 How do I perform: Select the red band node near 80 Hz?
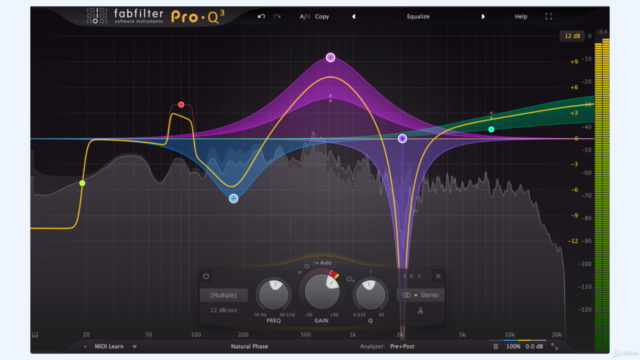[181, 104]
